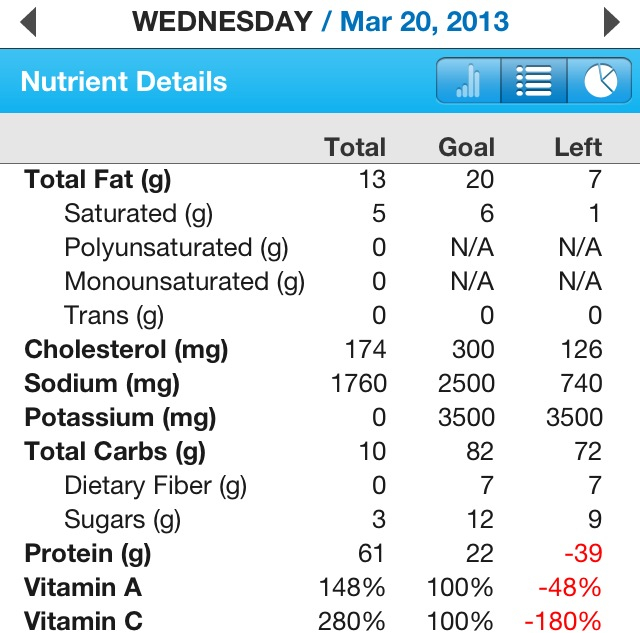The width and height of the screenshot is (640, 633).
Task: Tap the Saturated (g) row label
Action: (x=138, y=213)
